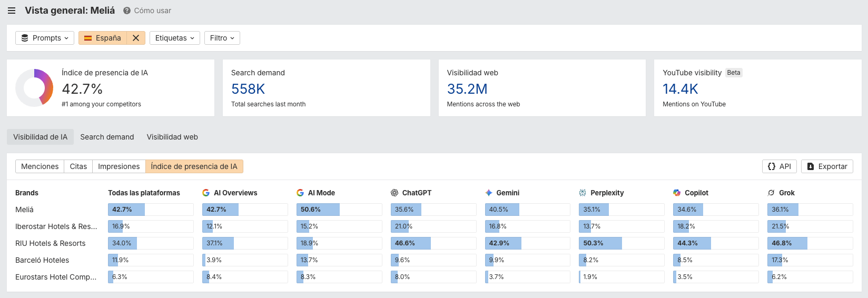Viewport: 868px width, 298px height.
Task: Click the 42.7% AI presence index value
Action: point(82,89)
